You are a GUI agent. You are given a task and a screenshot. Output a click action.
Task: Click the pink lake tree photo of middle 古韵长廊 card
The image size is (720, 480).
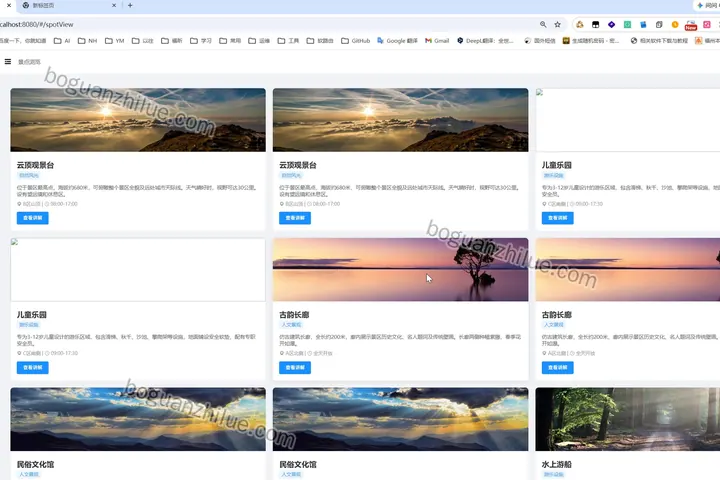pyautogui.click(x=400, y=270)
